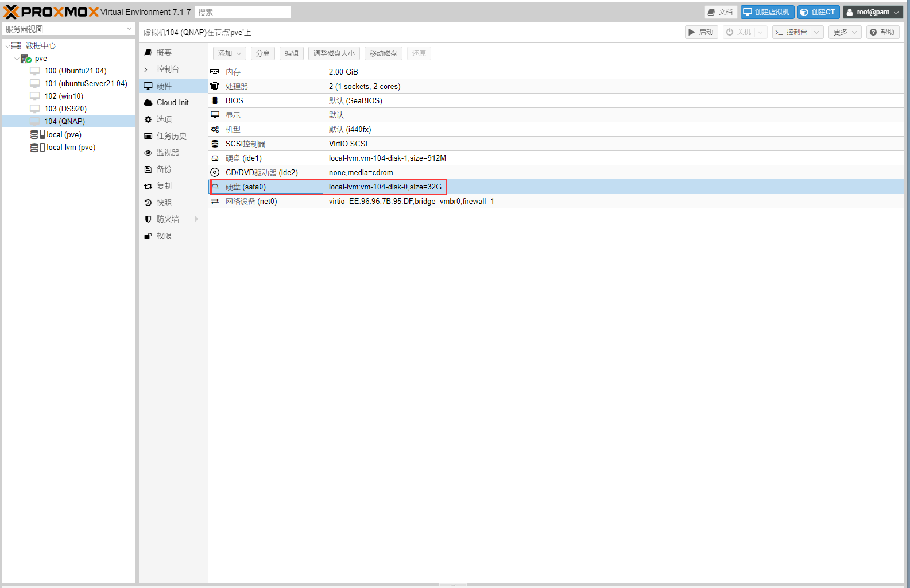Click the pve node icon
This screenshot has width=910, height=588.
26,59
